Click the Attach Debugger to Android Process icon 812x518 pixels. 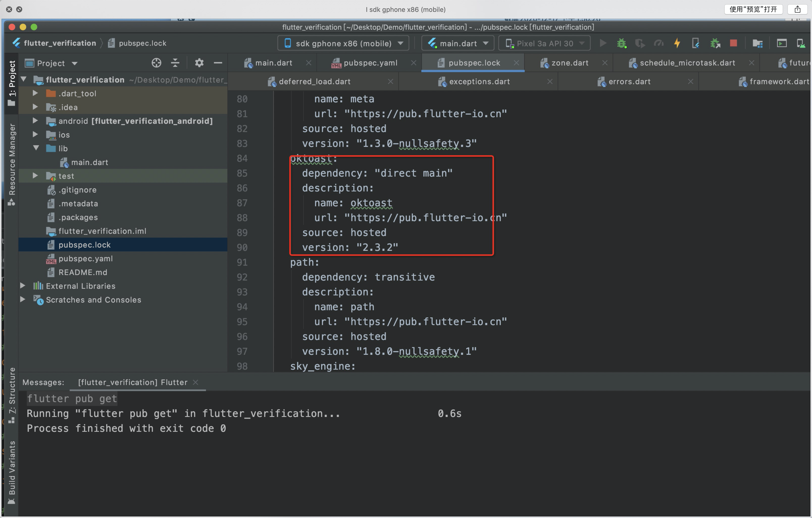tap(715, 43)
